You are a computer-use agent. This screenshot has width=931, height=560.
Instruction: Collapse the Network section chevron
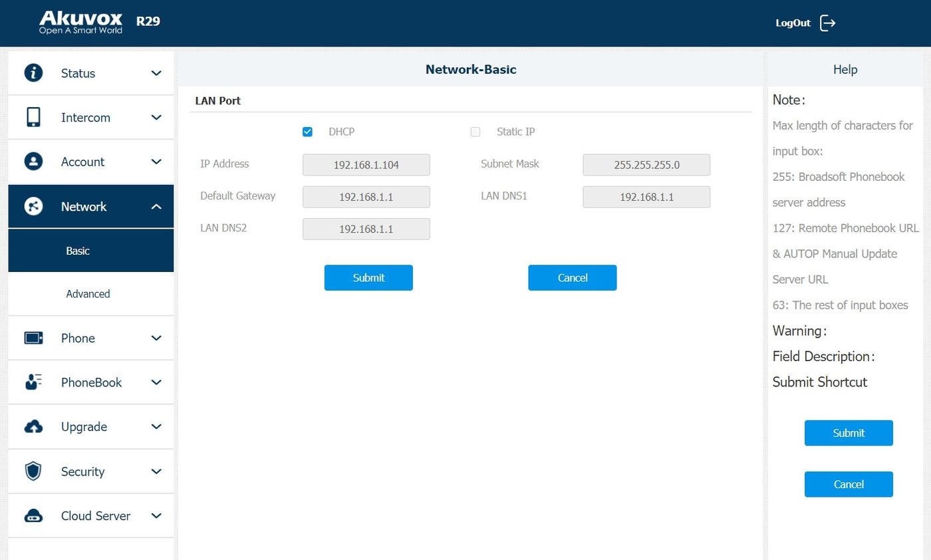156,206
